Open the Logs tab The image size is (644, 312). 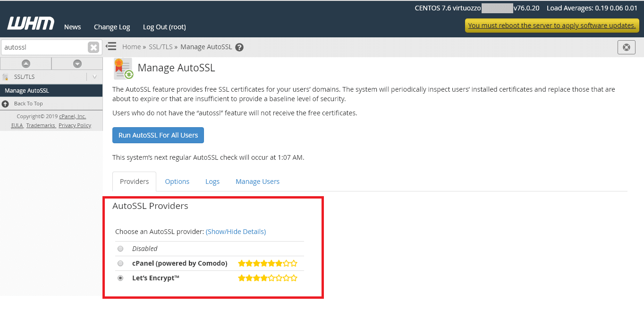coord(212,182)
